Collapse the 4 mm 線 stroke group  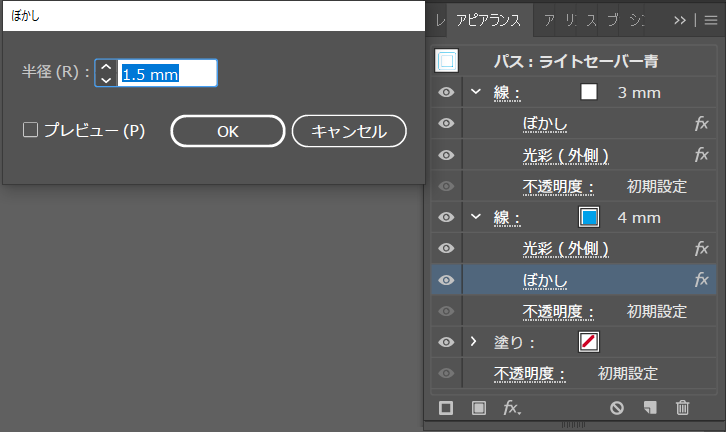pos(476,216)
